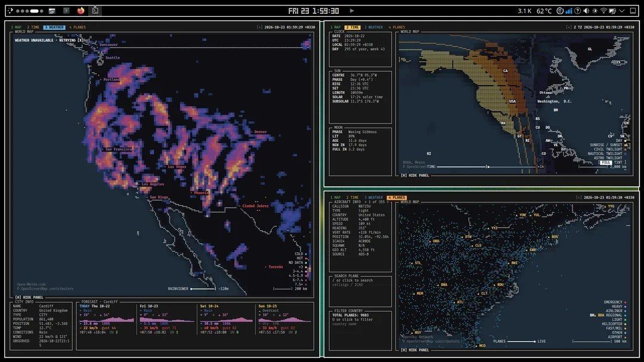Screen dimensions: 644x362
Task: Dismiss the weather unavailable [X] notice
Action: (80, 41)
